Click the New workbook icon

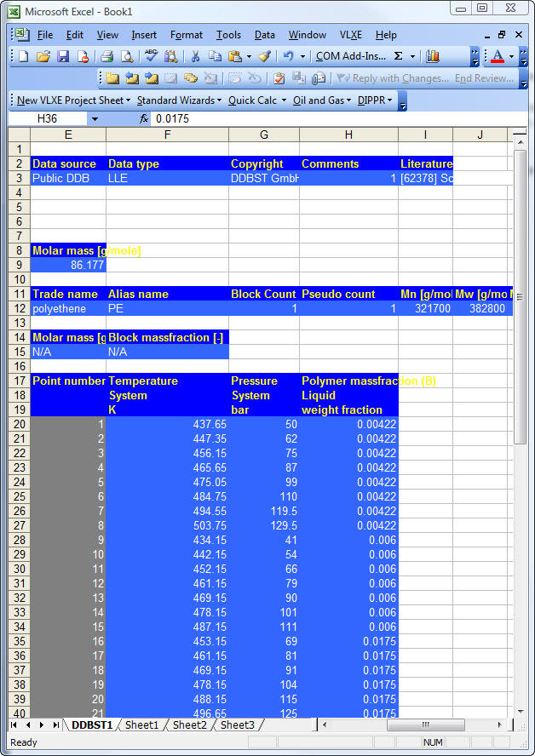(x=23, y=57)
